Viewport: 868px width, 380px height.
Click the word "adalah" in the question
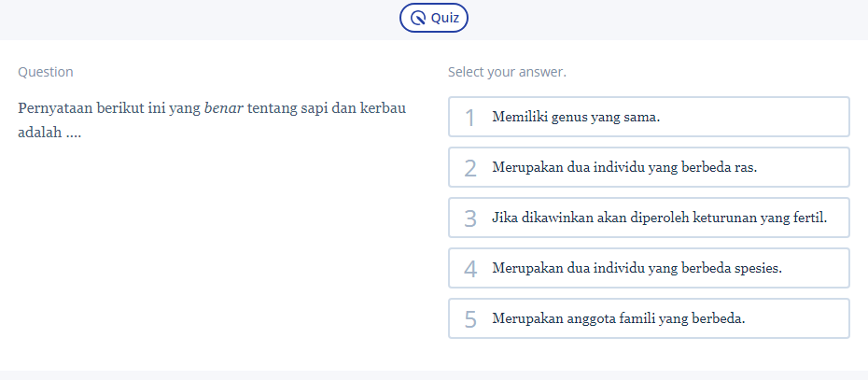click(x=40, y=134)
